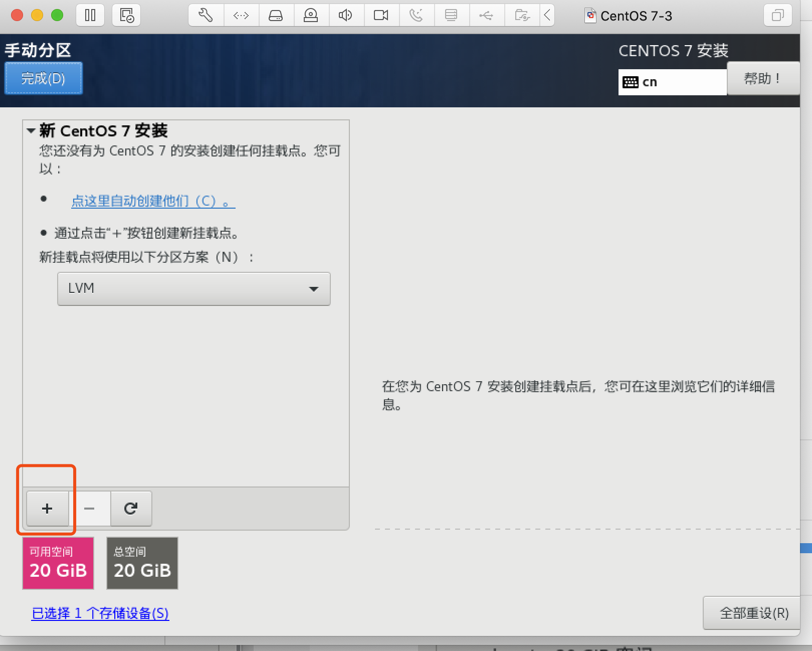Image resolution: width=812 pixels, height=651 pixels.
Task: Open the LVM partition scheme dropdown
Action: (x=194, y=288)
